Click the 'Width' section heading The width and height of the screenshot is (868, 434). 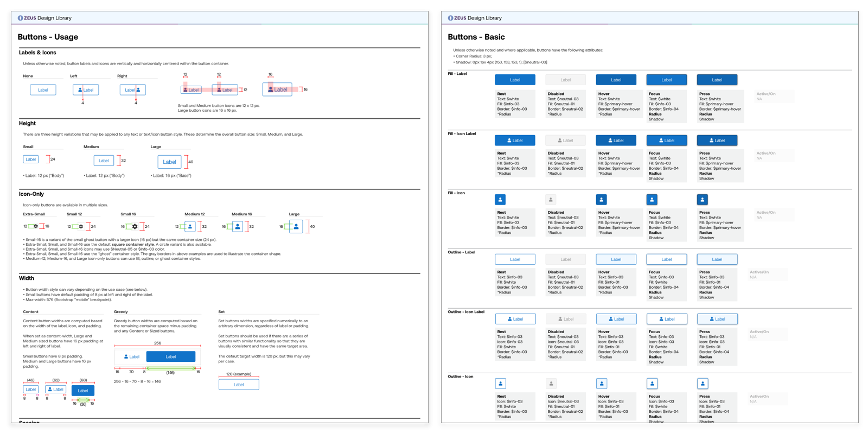[27, 278]
